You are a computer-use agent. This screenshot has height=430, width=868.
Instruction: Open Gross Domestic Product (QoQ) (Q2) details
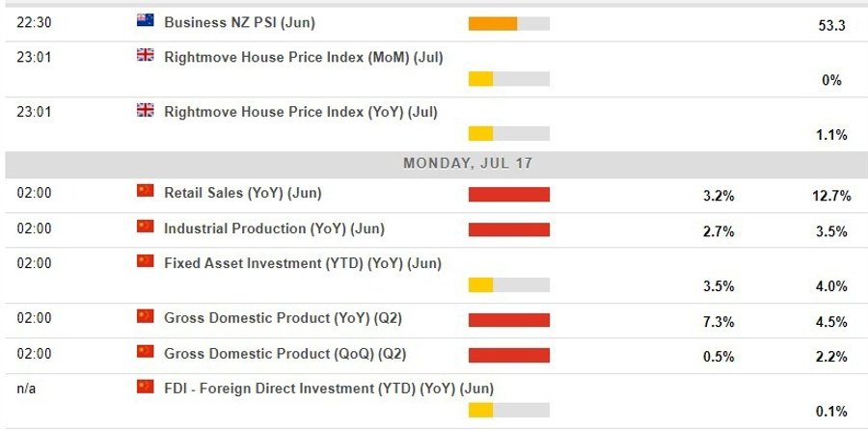tap(285, 354)
